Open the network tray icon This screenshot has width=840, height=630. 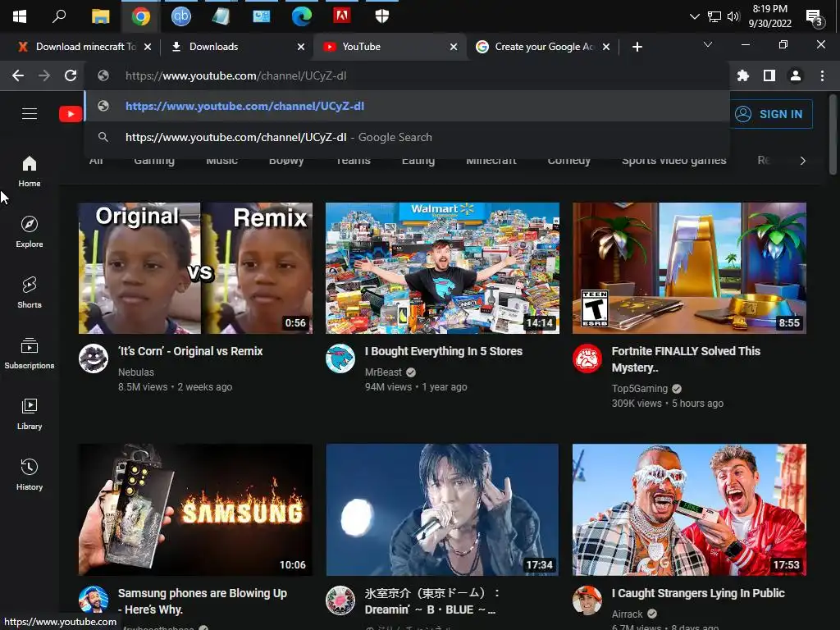pos(714,16)
